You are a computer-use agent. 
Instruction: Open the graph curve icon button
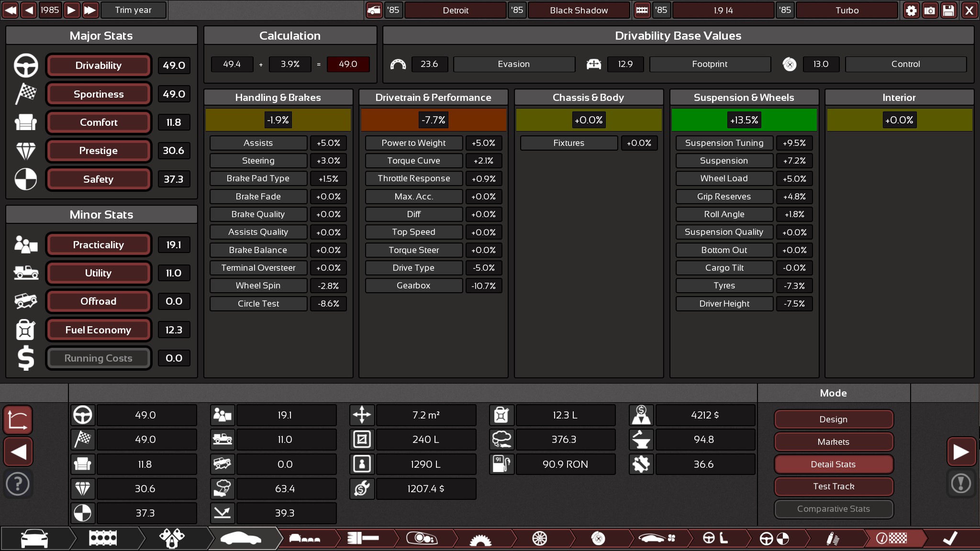(18, 420)
